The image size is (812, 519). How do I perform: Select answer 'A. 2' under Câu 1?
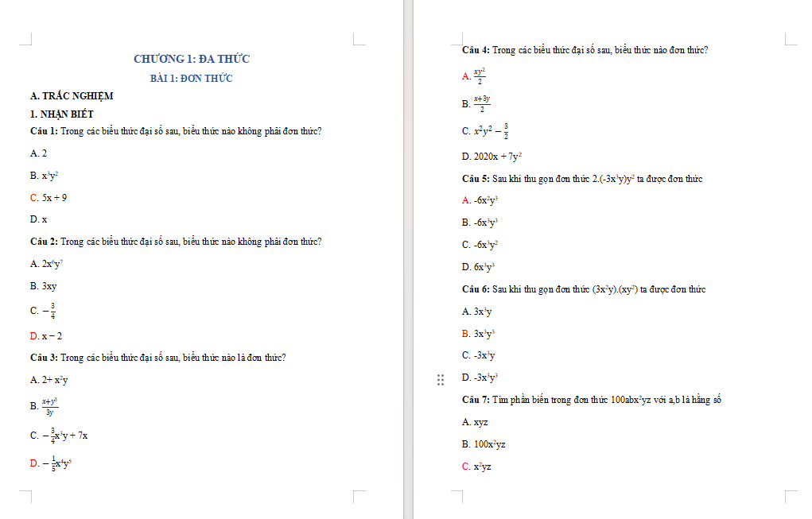38,153
